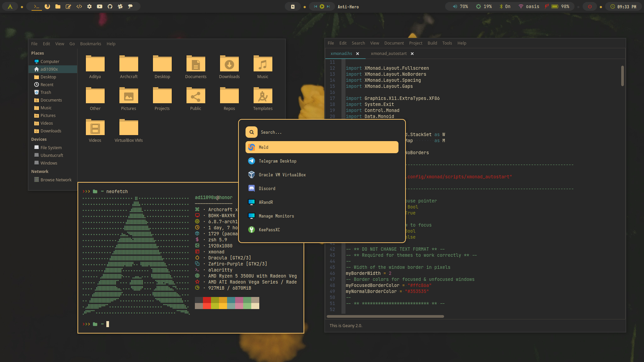
Task: Click the terminal icon in the top bar
Action: (x=37, y=6)
